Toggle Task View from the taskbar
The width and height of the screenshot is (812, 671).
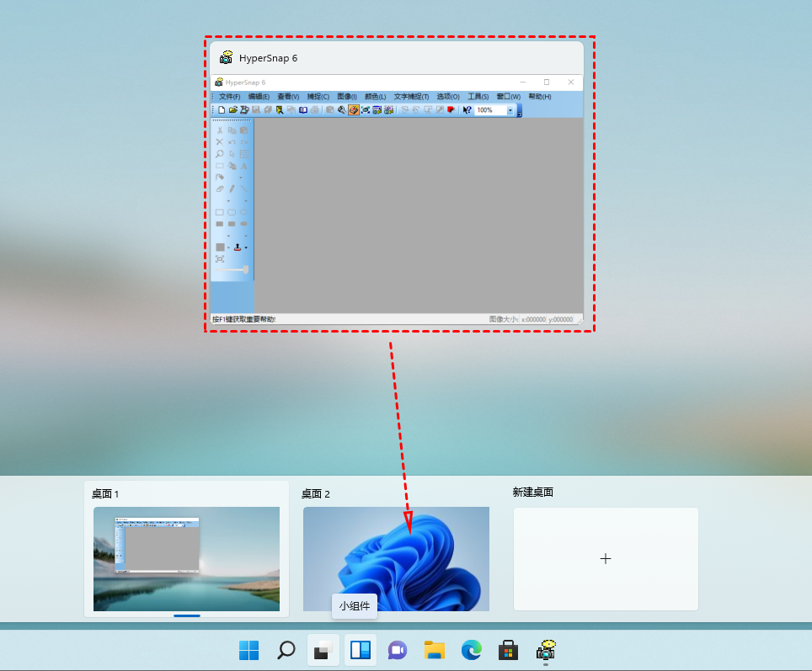(x=323, y=650)
